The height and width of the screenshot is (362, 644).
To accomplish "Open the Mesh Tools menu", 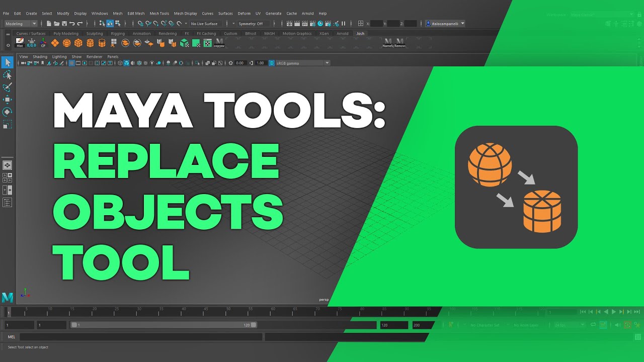I will click(159, 14).
